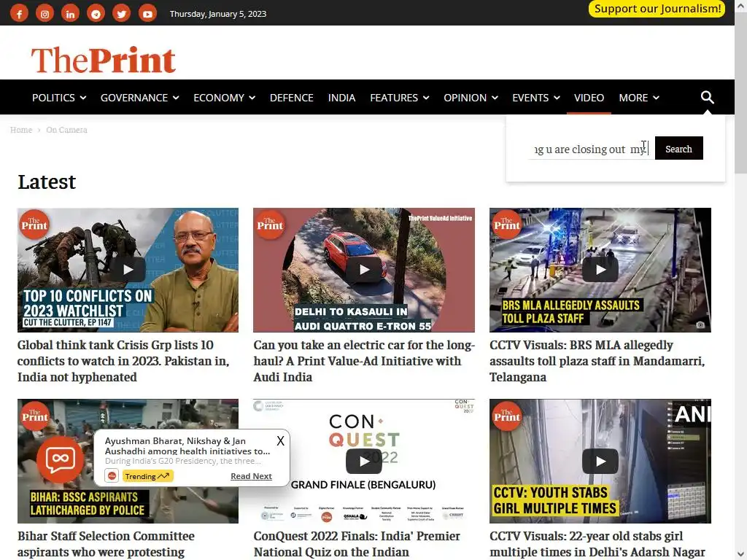The height and width of the screenshot is (560, 747).
Task: Open the Opinion dropdown
Action: [x=471, y=98]
